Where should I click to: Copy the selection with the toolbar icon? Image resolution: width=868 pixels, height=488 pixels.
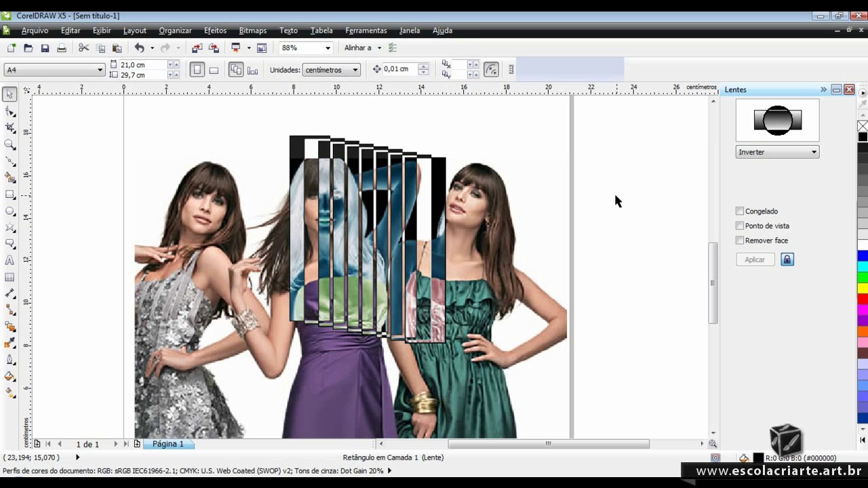pyautogui.click(x=100, y=48)
